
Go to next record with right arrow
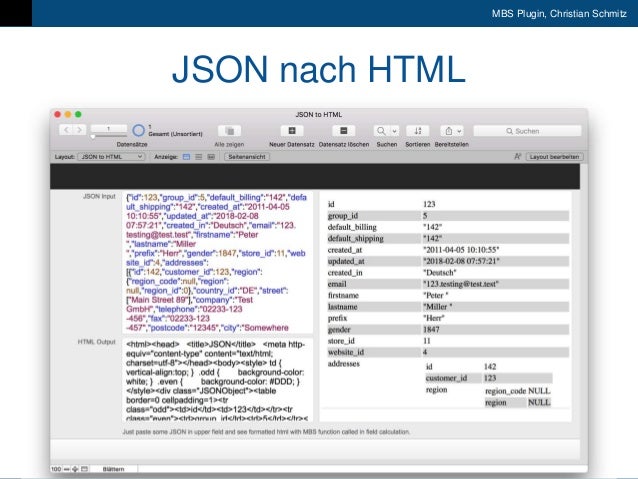pyautogui.click(x=79, y=131)
